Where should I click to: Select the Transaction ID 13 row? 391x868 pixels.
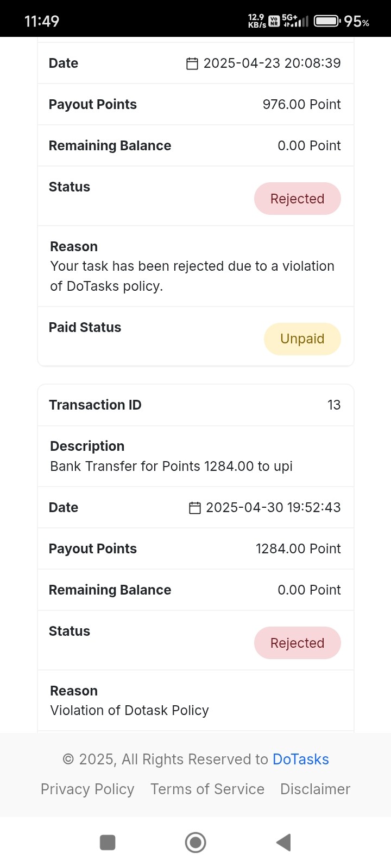[x=195, y=405]
